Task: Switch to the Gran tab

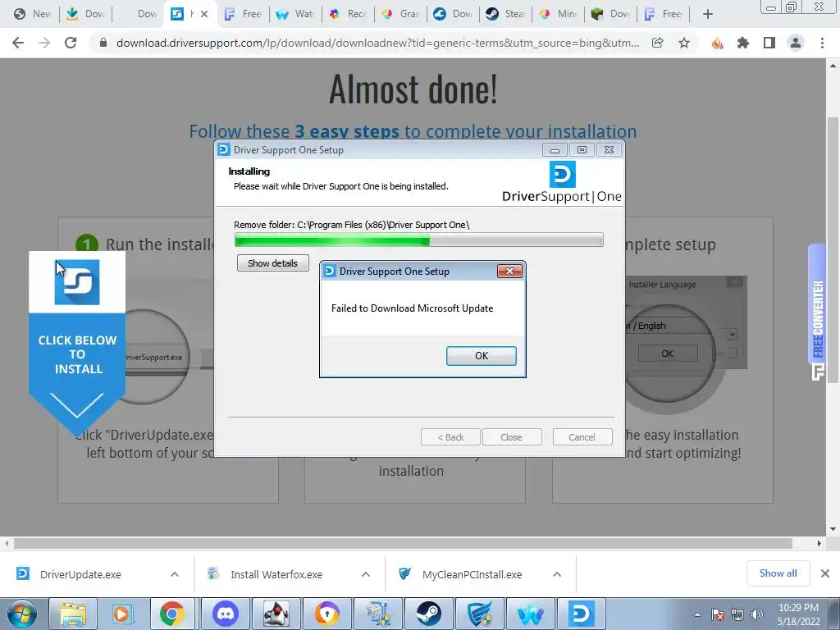Action: click(x=400, y=14)
